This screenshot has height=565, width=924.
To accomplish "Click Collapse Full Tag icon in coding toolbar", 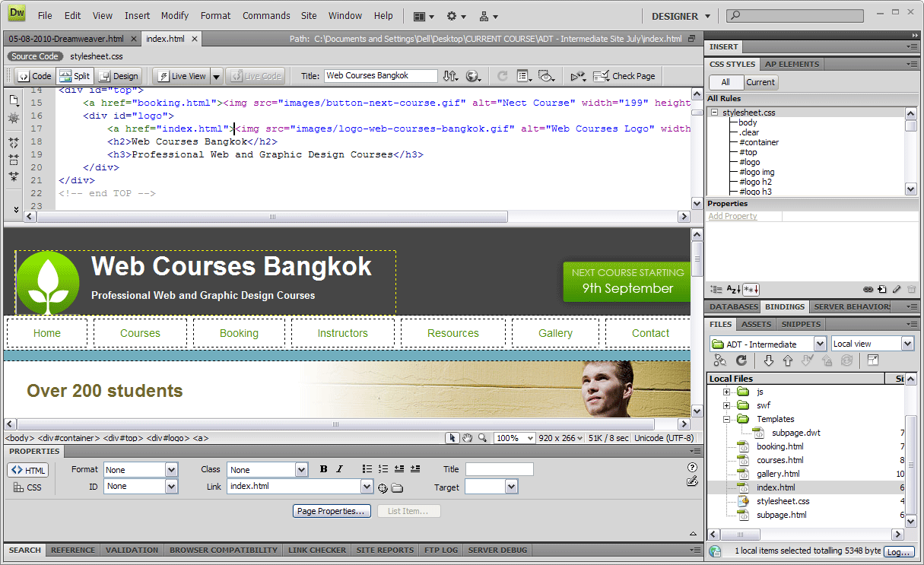I will (13, 141).
